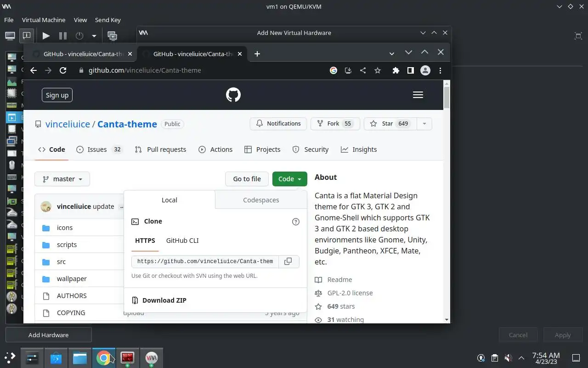The image size is (588, 368).
Task: Toggle Chrome side panel icon
Action: tap(410, 70)
